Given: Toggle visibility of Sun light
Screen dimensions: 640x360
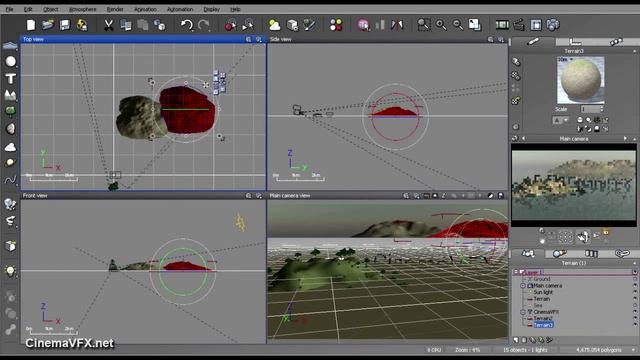Looking at the screenshot, I should 635,292.
